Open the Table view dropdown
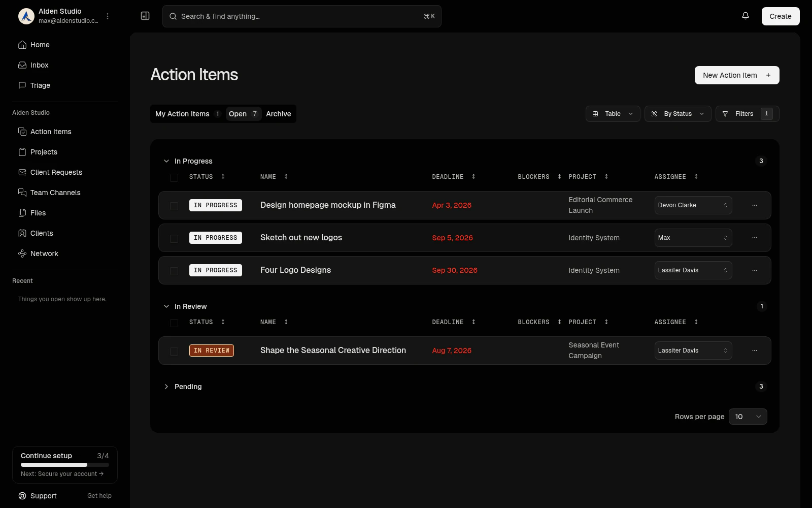This screenshot has height=508, width=812. (613, 114)
